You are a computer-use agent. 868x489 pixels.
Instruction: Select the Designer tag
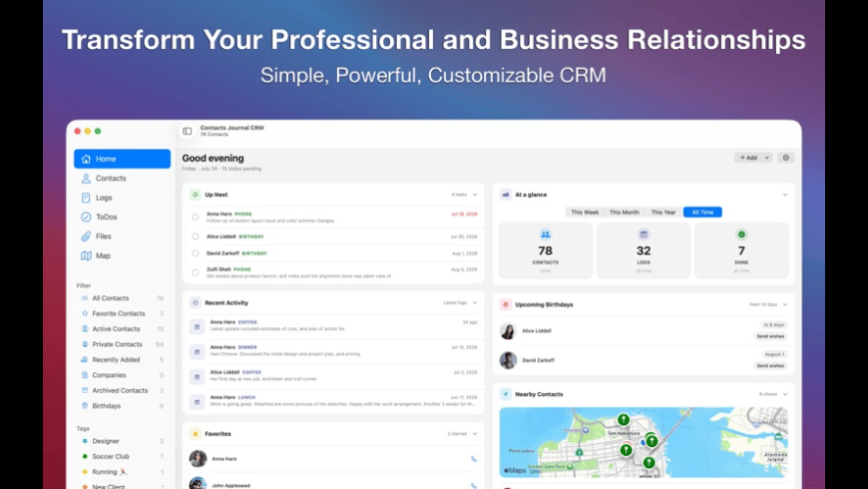coord(123,441)
